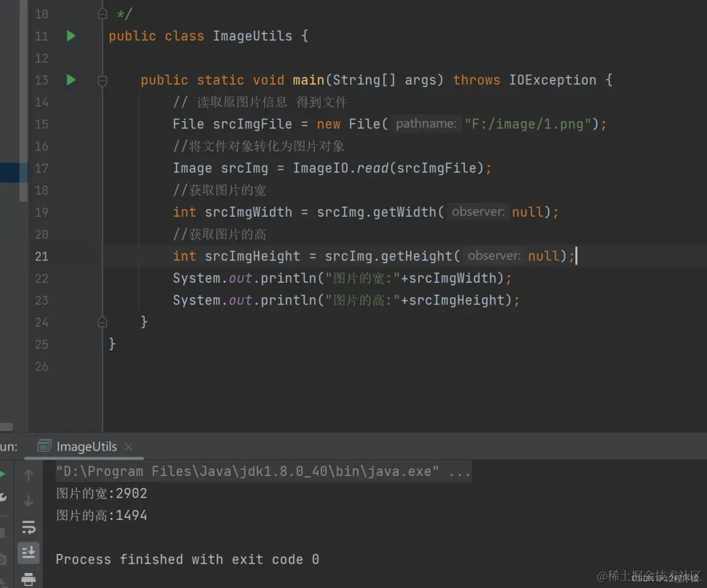707x588 pixels.
Task: Close the ImageUtils run tab
Action: pyautogui.click(x=128, y=447)
